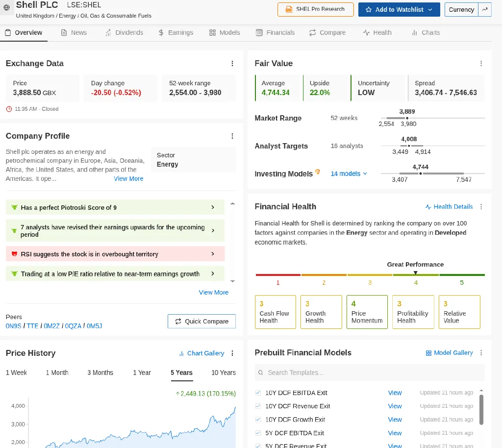Click the clock icon by 11:35 AM Closed

coord(9,109)
